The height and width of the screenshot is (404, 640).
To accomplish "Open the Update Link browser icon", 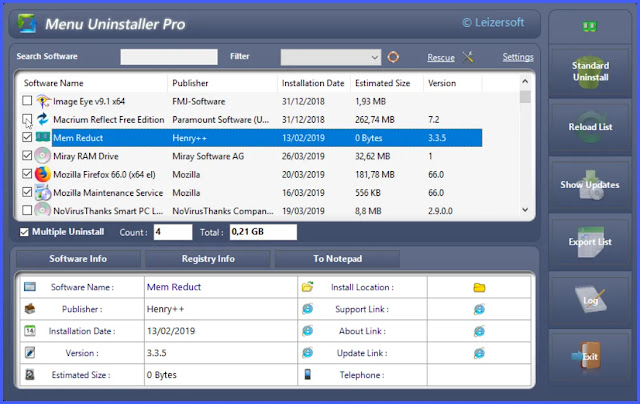I will 479,353.
